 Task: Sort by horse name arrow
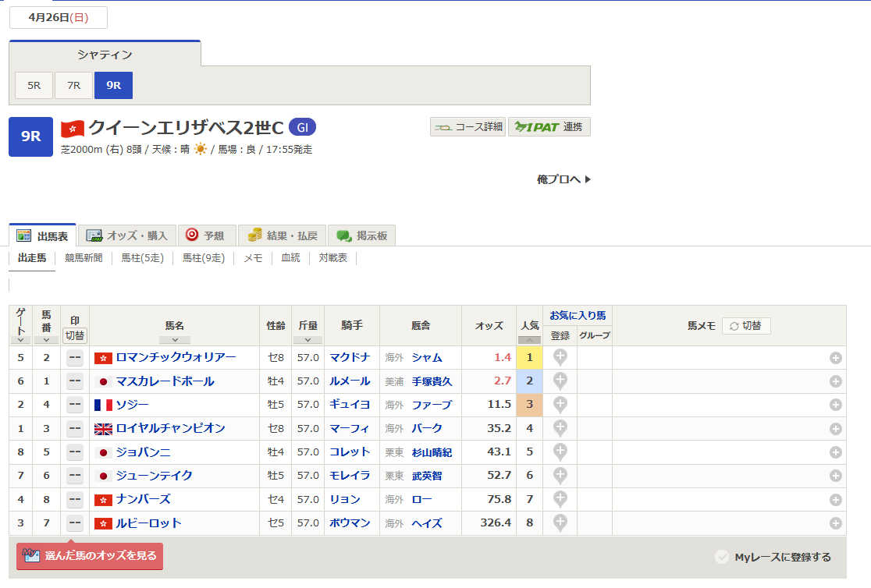[174, 340]
